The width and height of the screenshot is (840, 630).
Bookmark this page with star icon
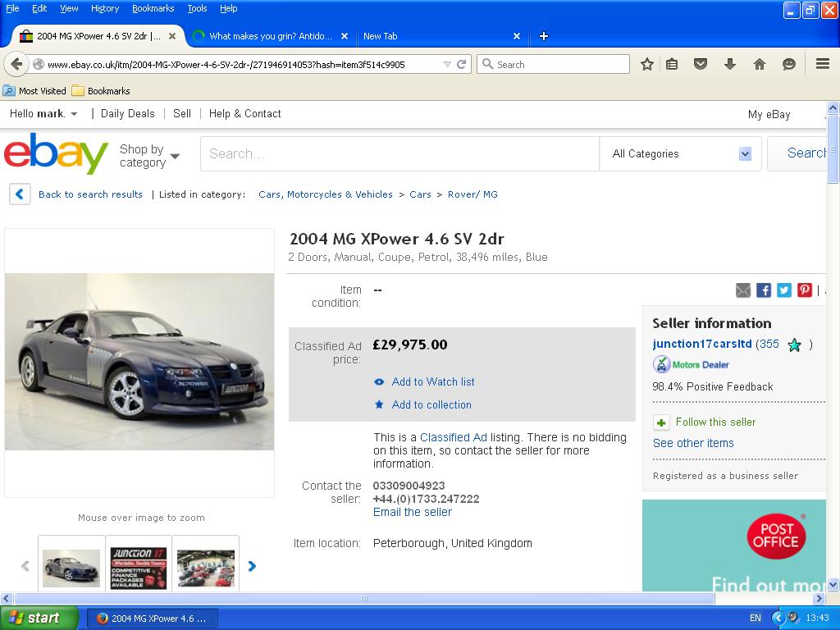coord(647,64)
